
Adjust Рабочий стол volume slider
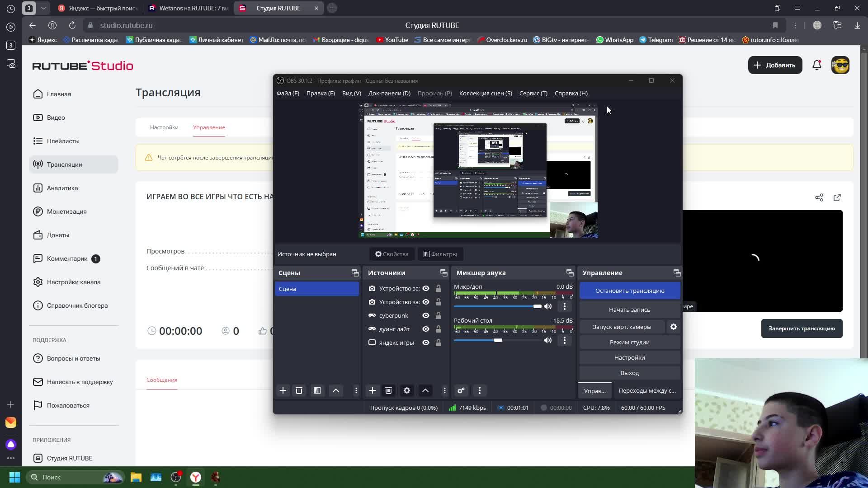point(498,340)
